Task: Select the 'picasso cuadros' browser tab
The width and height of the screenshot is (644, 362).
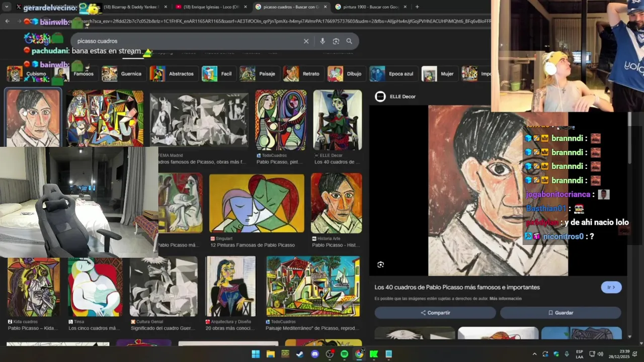Action: (291, 7)
